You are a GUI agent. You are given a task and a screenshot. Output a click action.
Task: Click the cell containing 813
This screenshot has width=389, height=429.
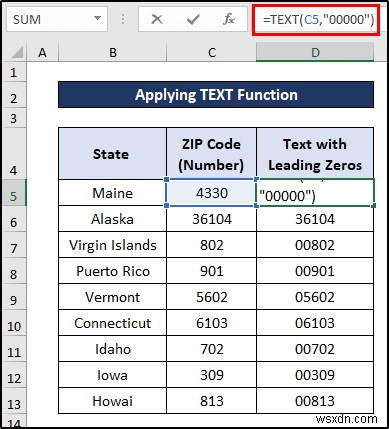tap(212, 401)
